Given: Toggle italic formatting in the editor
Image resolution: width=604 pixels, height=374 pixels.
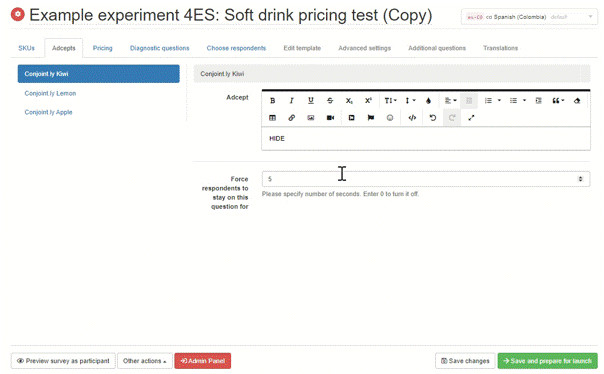Looking at the screenshot, I should pos(292,101).
